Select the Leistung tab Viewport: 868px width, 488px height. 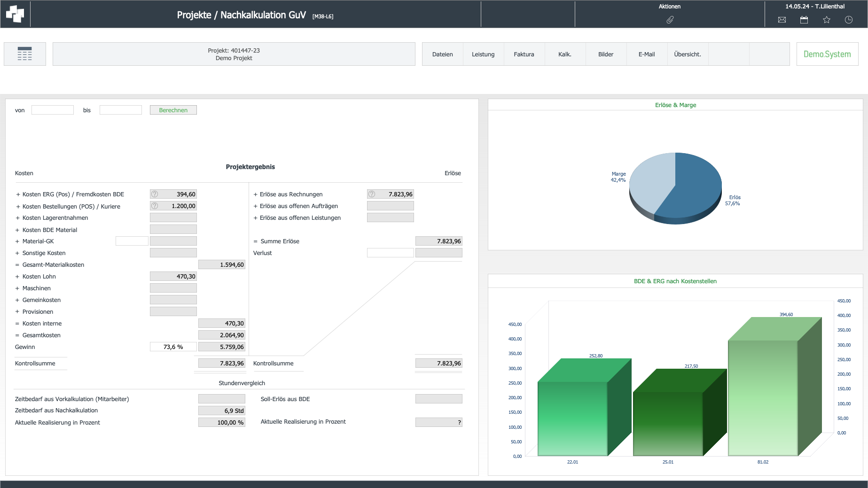tap(483, 54)
